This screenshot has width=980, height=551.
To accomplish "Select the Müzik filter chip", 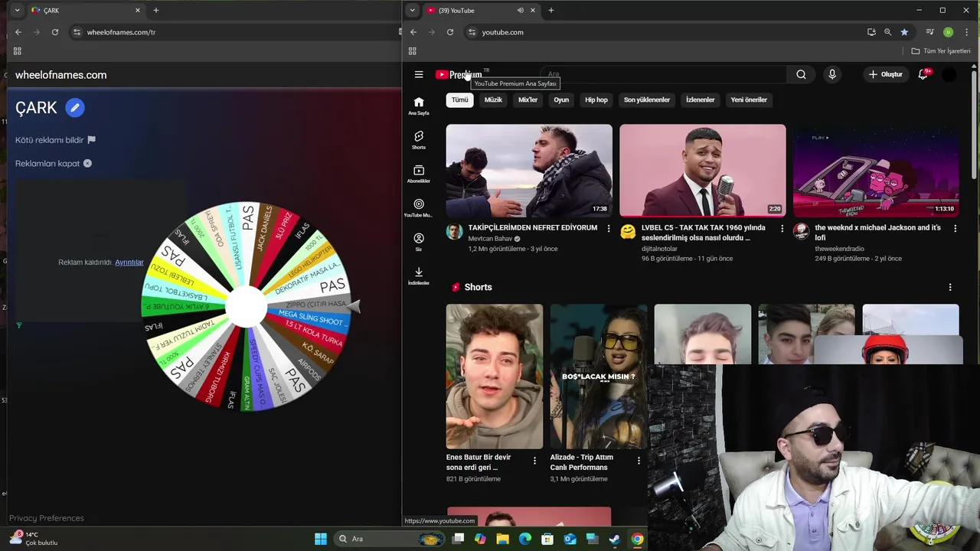I will coord(493,99).
